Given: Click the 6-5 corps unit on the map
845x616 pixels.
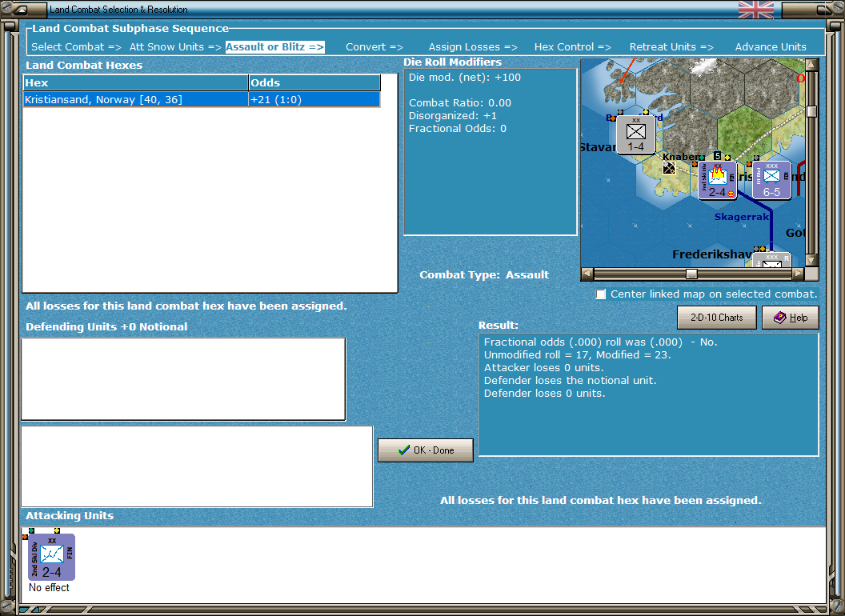Looking at the screenshot, I should pyautogui.click(x=771, y=180).
